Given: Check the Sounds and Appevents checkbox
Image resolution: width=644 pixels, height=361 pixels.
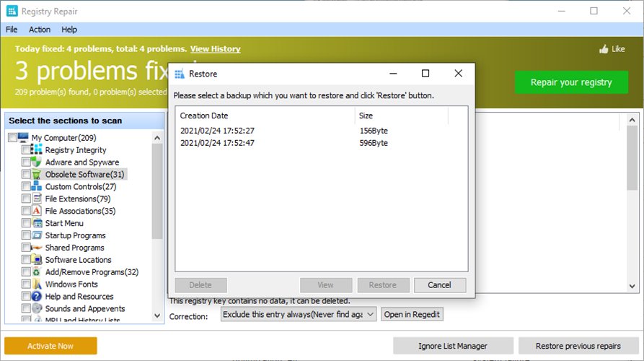Looking at the screenshot, I should (26, 308).
